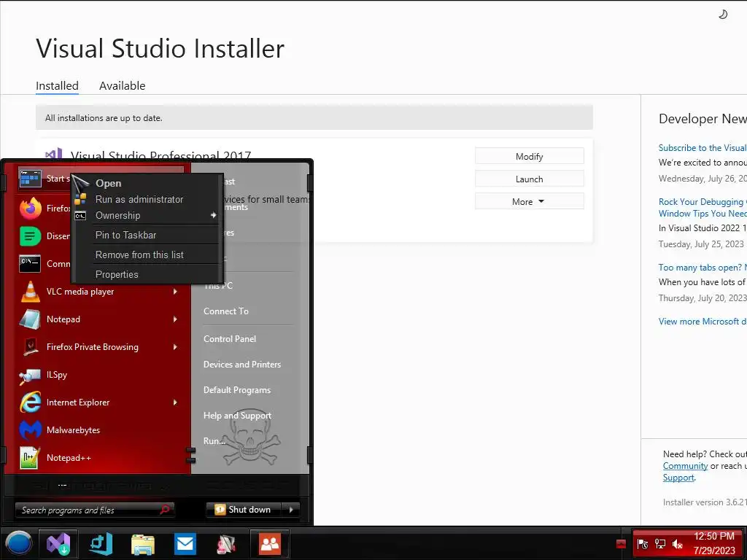Open the Too many tabs open news link
The width and height of the screenshot is (747, 560).
pyautogui.click(x=703, y=267)
